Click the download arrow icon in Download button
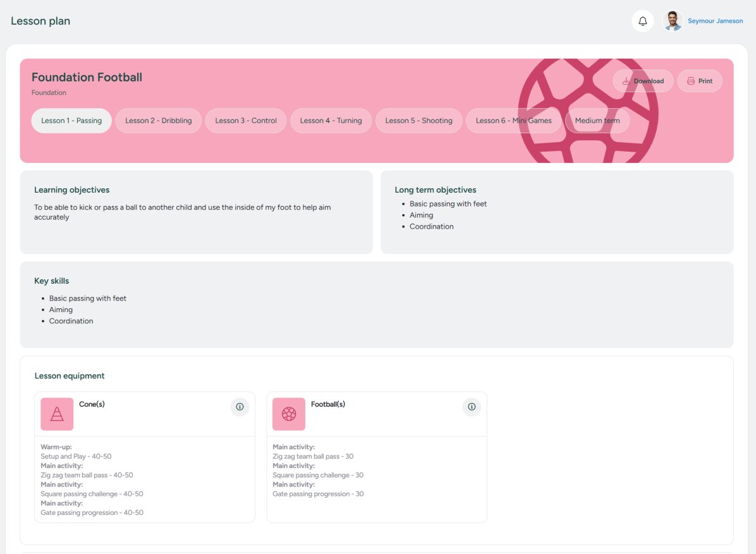 pos(626,81)
